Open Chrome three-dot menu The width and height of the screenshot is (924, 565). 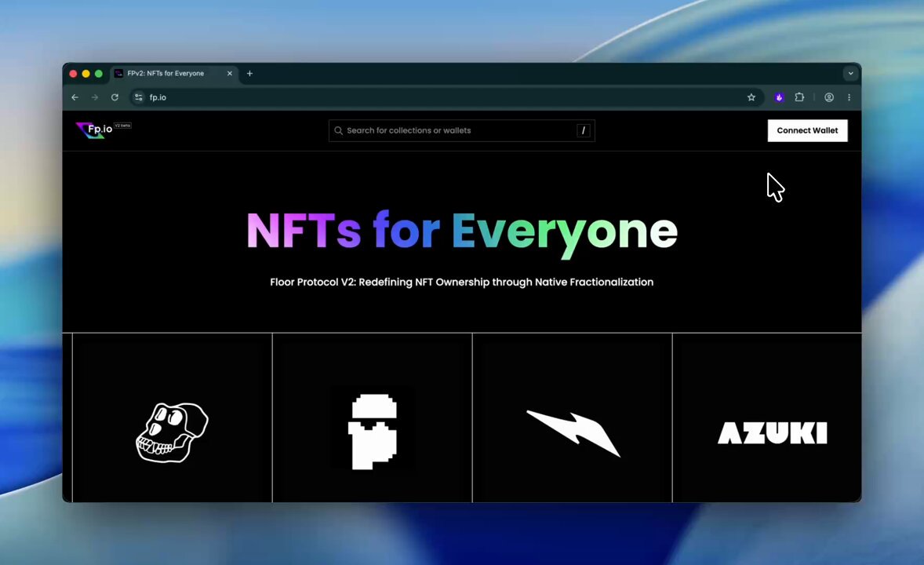(x=849, y=97)
